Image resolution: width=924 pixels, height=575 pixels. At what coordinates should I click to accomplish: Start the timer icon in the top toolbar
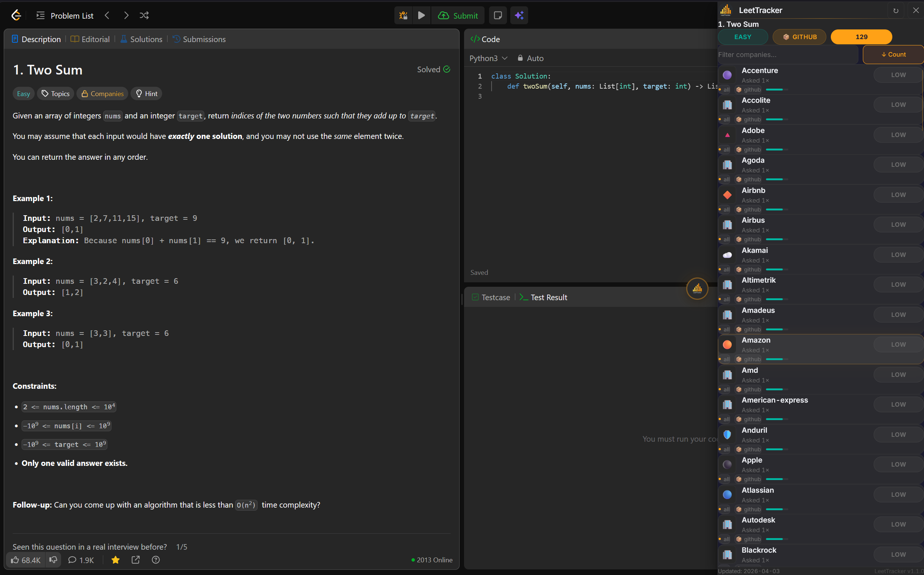click(403, 15)
